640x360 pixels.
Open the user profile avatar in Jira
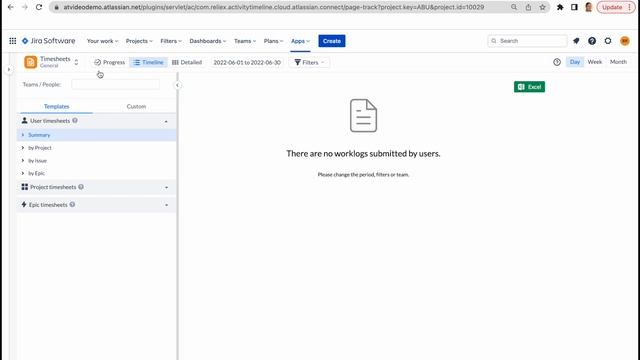(624, 41)
